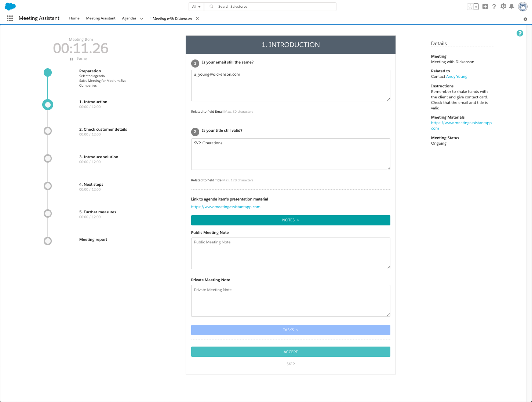The width and height of the screenshot is (532, 402).
Task: Close the Meeting with Dickenson tab
Action: coord(197,18)
